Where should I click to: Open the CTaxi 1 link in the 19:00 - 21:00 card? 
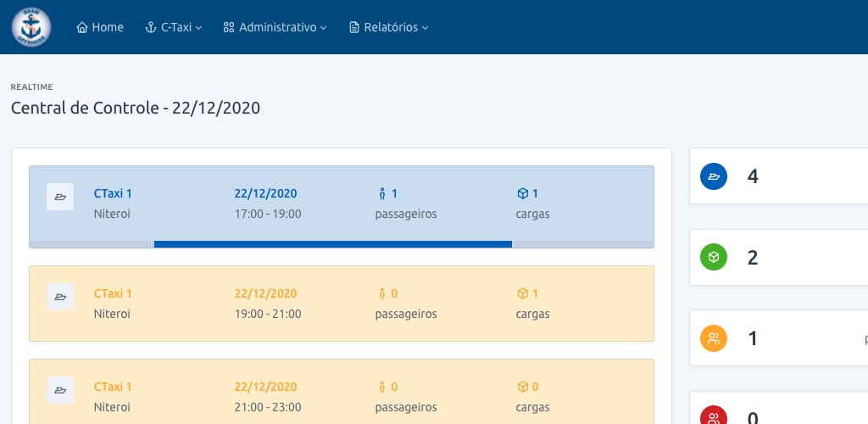coord(113,293)
